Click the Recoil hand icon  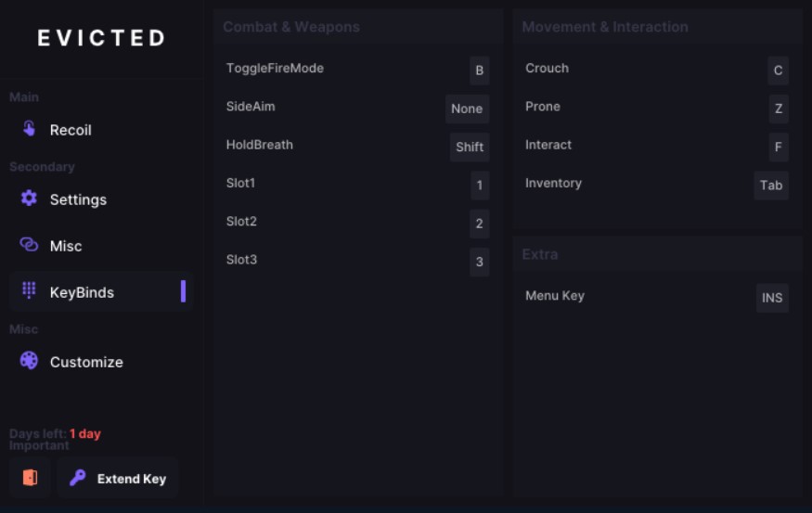click(x=30, y=129)
